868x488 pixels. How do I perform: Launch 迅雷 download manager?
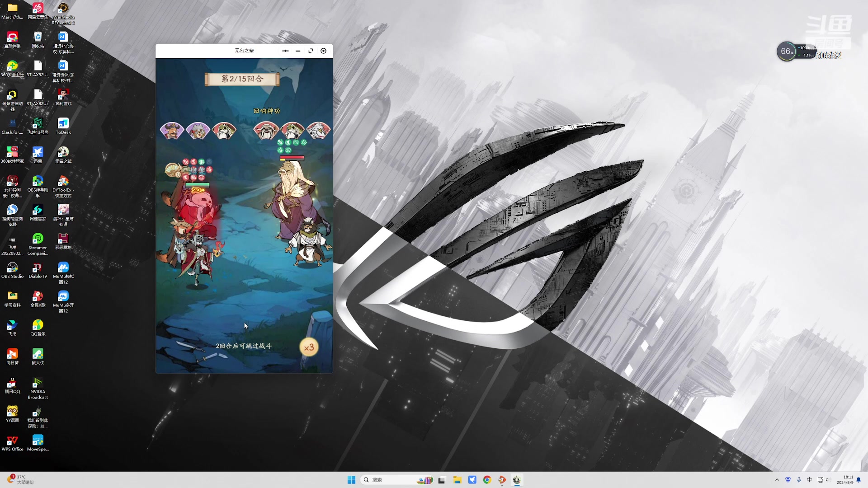click(38, 155)
